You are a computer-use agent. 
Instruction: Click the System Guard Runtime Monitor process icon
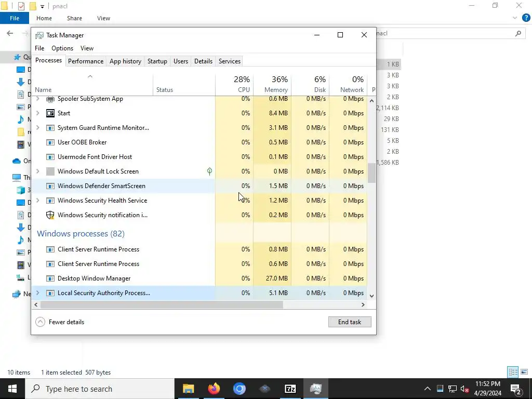(50, 128)
